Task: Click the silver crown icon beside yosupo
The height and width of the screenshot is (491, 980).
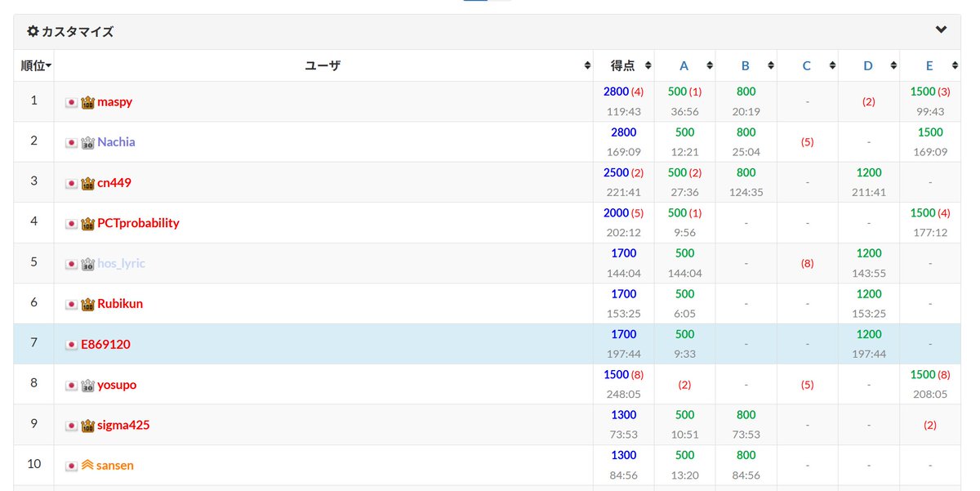Action: [x=86, y=386]
